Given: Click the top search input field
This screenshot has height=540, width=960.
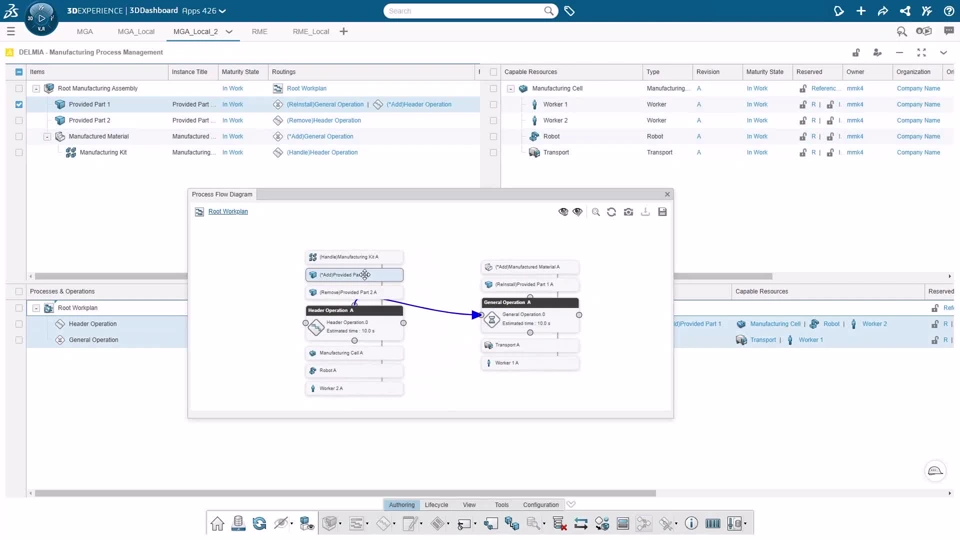Looking at the screenshot, I should [465, 11].
